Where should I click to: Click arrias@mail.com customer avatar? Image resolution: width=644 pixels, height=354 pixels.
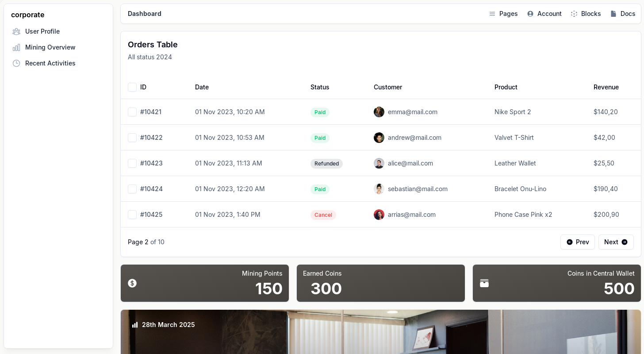379,215
